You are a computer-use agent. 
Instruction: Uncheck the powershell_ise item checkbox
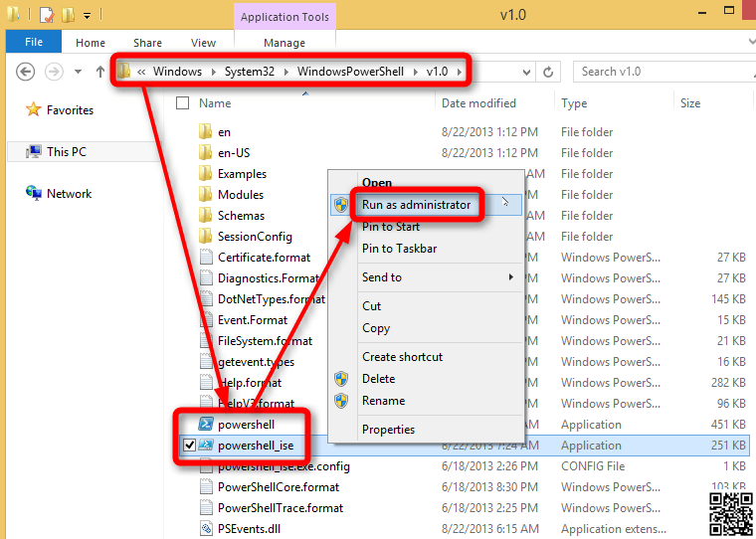pos(189,445)
